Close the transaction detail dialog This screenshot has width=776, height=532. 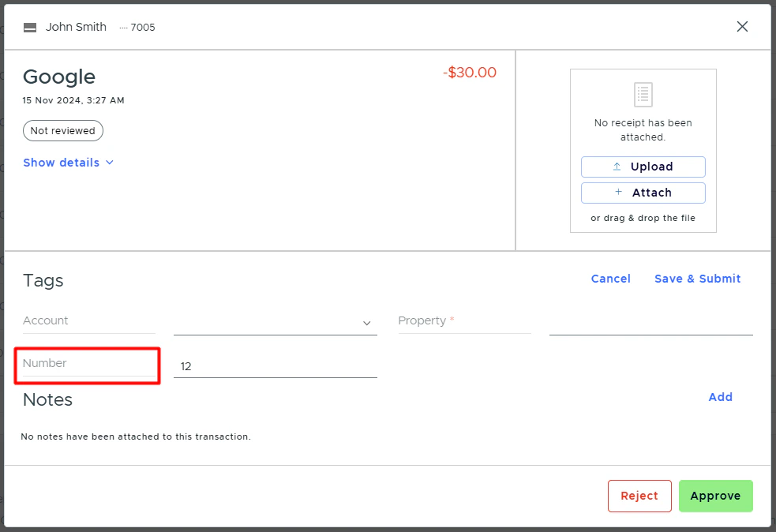pos(742,26)
